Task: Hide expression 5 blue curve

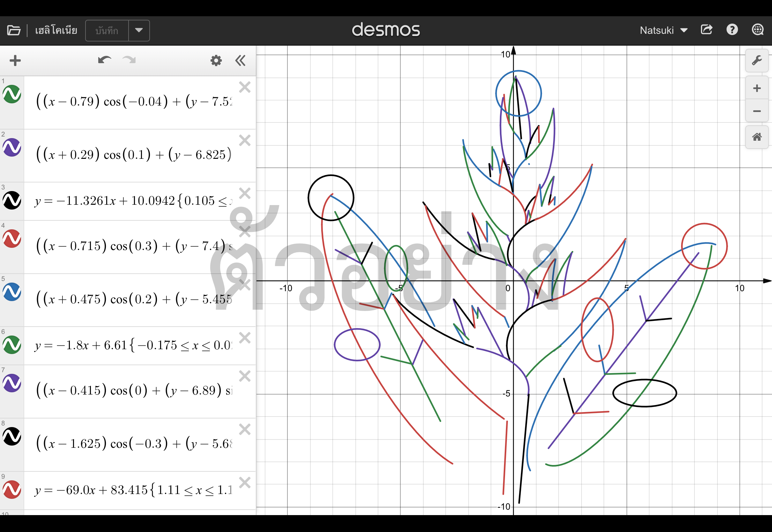Action: [x=12, y=292]
